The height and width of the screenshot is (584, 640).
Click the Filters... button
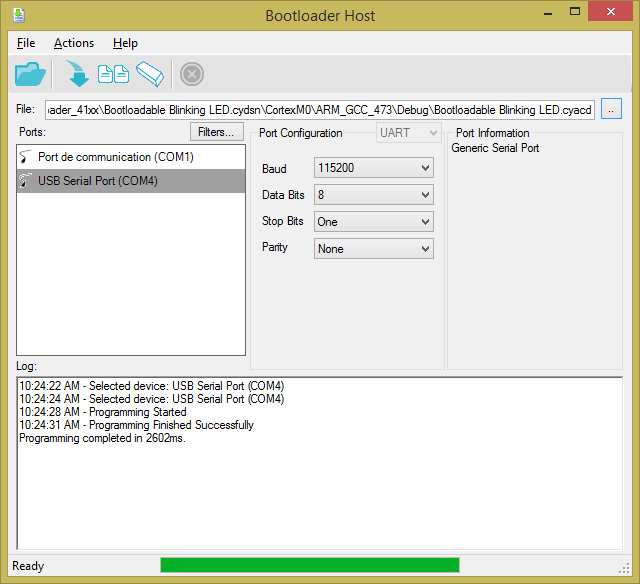point(216,132)
